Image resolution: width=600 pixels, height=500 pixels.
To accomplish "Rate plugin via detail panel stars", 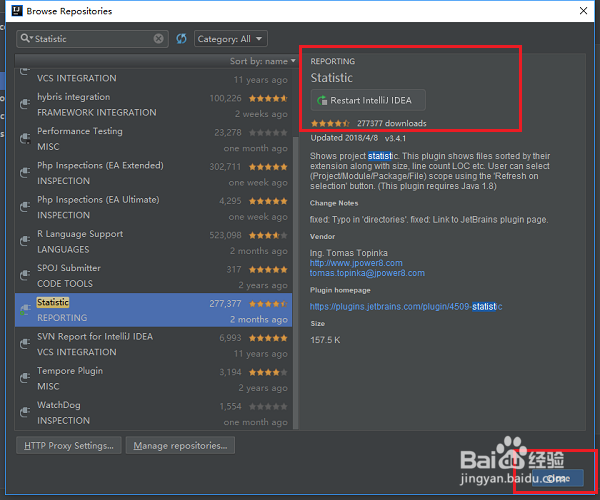I will coord(330,123).
